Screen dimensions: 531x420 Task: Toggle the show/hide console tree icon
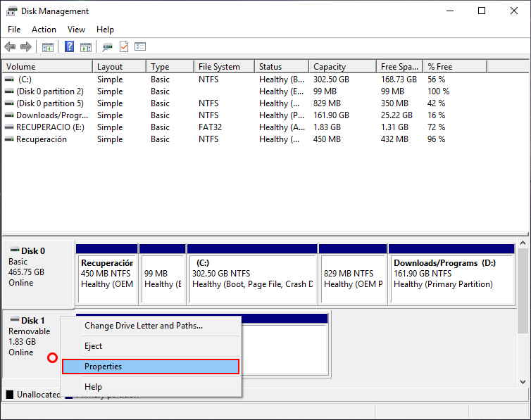[x=48, y=47]
